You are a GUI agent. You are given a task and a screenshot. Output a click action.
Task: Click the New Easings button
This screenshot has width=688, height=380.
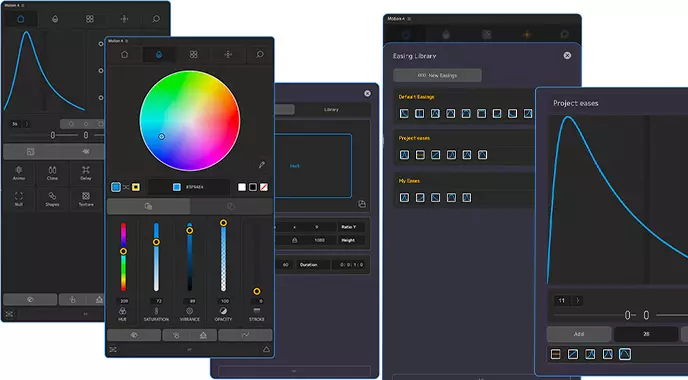click(x=437, y=75)
